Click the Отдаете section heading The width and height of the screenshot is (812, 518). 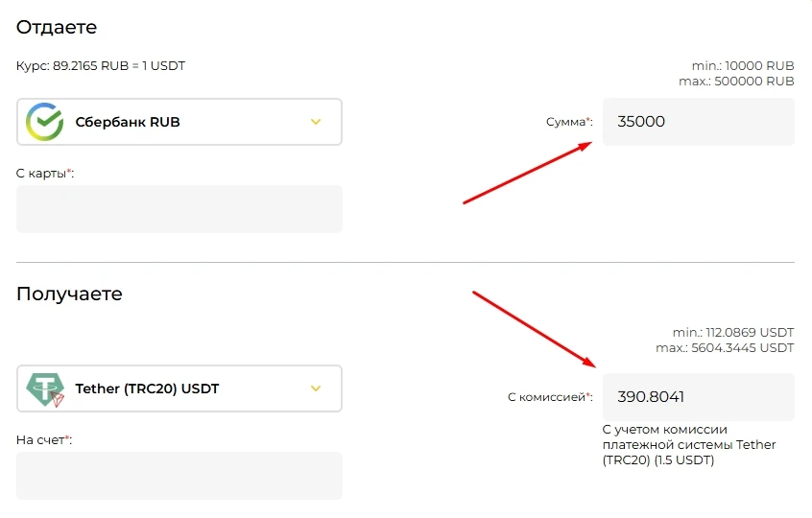(x=57, y=27)
